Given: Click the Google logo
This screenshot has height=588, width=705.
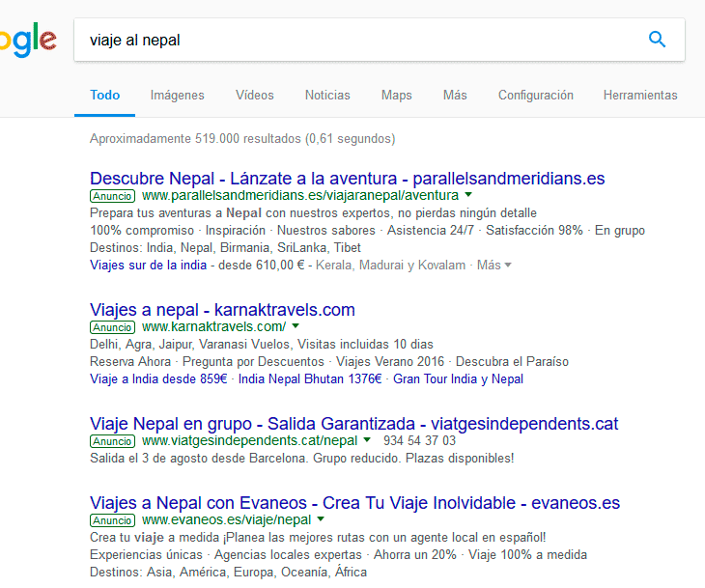Looking at the screenshot, I should pos(28,41).
